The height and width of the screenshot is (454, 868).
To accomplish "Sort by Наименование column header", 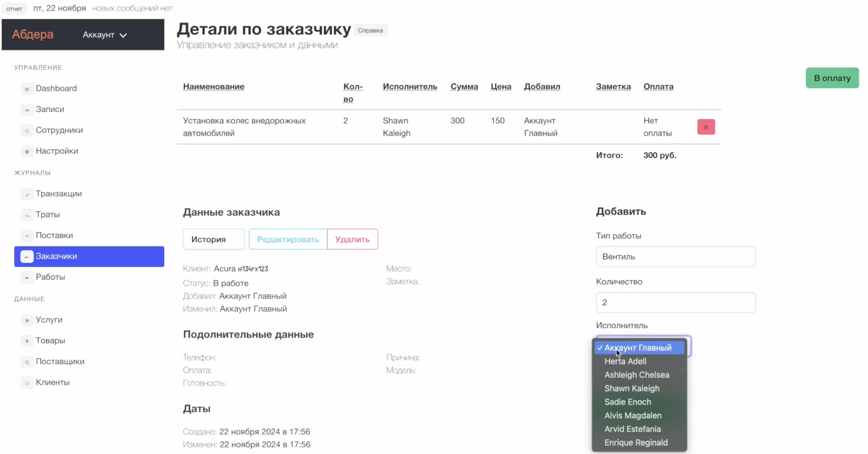I will (x=214, y=87).
